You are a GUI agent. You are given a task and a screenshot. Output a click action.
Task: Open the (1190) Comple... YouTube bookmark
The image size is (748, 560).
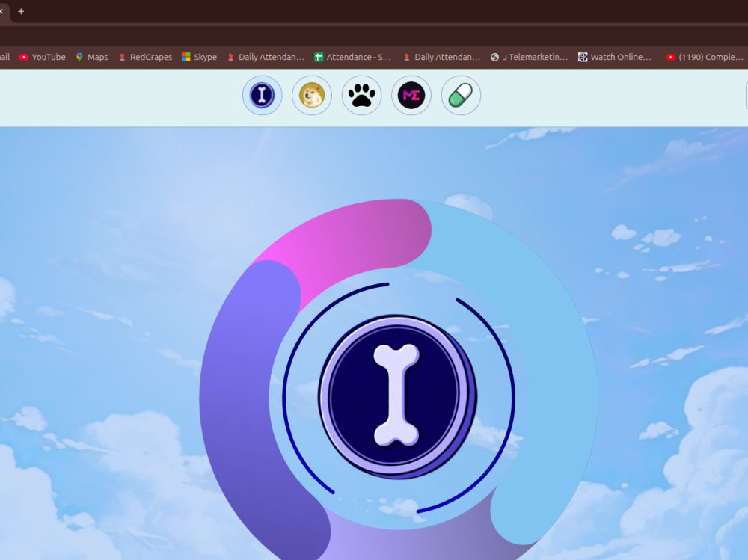705,57
